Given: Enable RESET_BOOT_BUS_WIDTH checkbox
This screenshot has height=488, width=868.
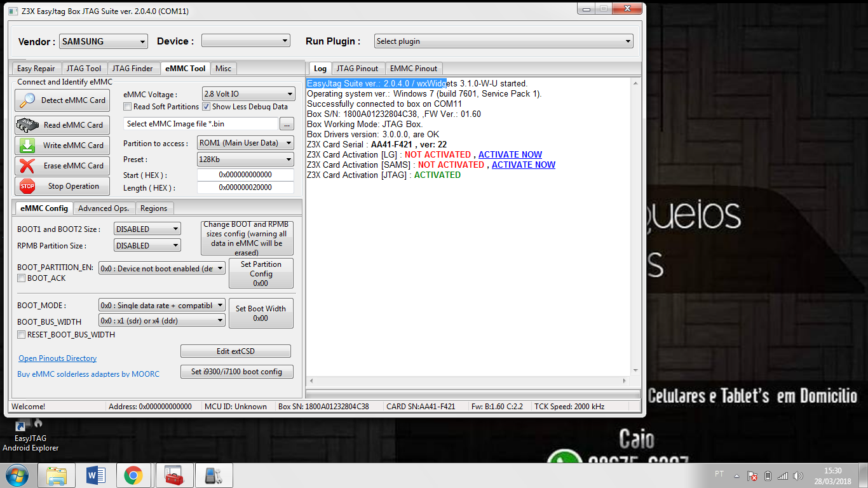Looking at the screenshot, I should tap(22, 334).
